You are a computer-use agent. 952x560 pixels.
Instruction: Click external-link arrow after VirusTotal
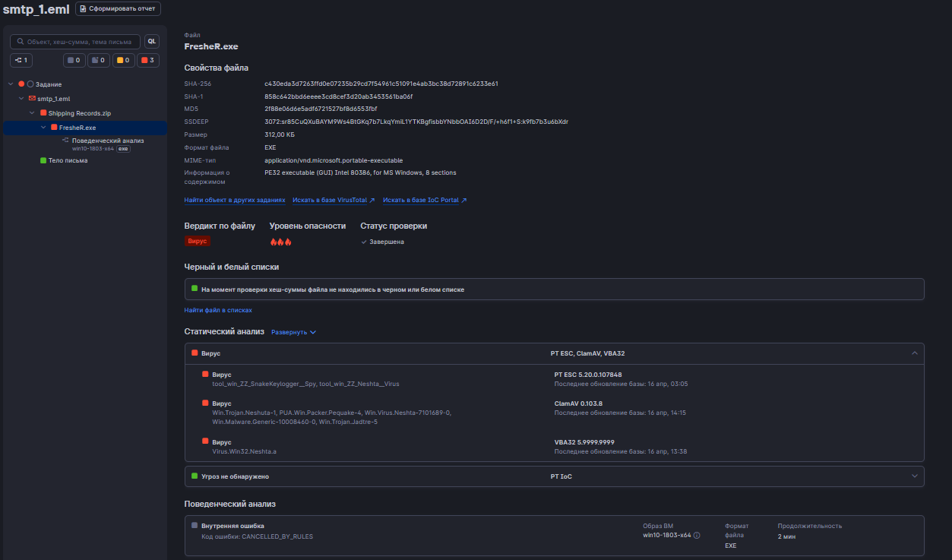pyautogui.click(x=372, y=201)
